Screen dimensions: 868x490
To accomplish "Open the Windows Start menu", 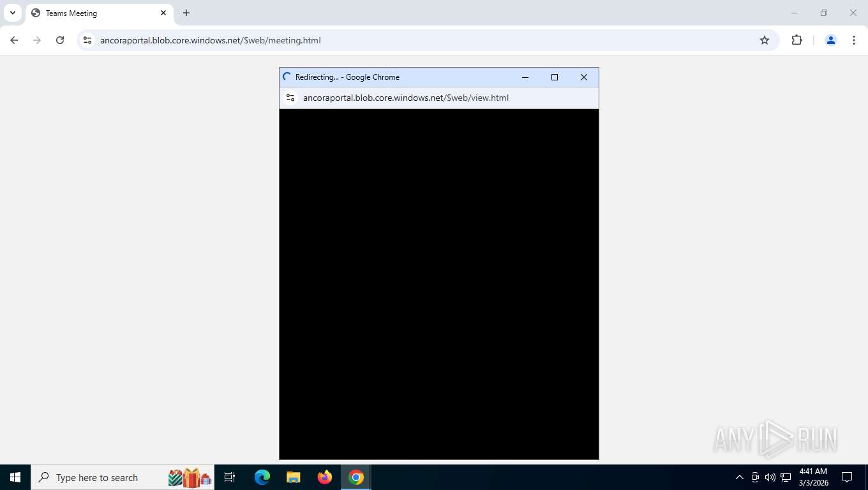I will coord(15,477).
